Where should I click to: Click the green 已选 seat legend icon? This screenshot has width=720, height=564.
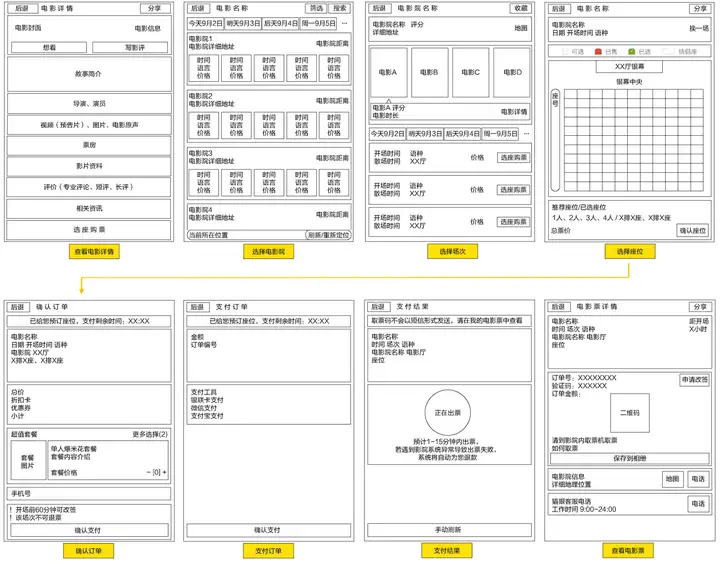click(x=632, y=51)
